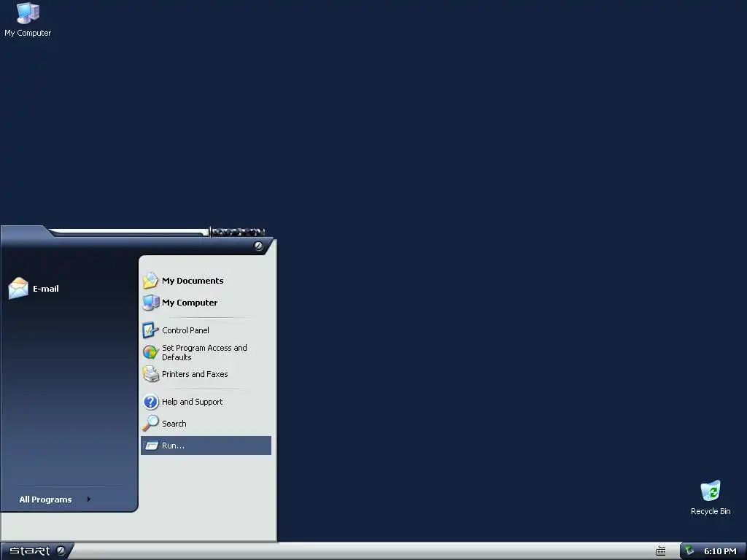
Task: Click the All Programs arrow
Action: coord(88,499)
